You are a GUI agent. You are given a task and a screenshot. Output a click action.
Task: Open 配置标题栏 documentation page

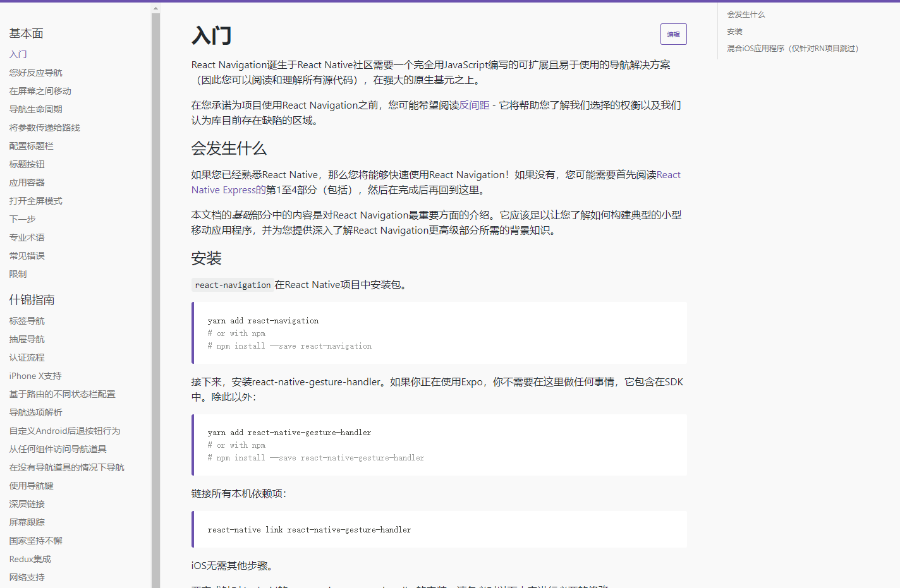31,145
